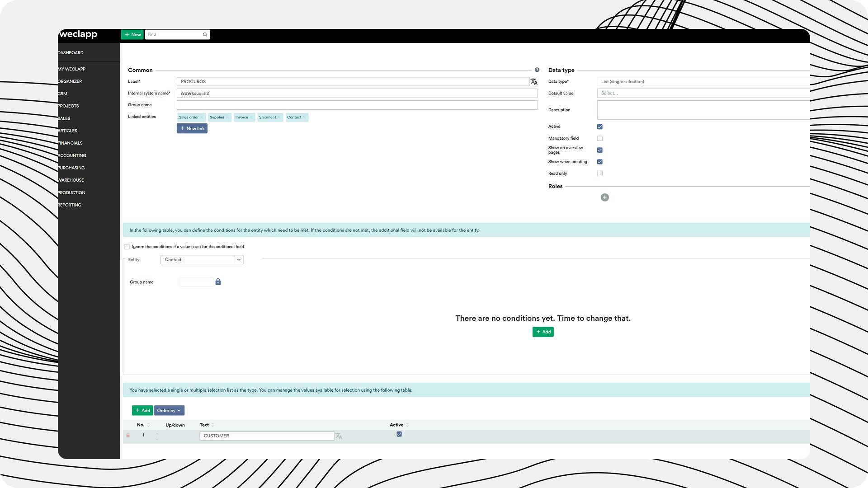Click the translate icon beside the Label field

pyautogui.click(x=534, y=82)
